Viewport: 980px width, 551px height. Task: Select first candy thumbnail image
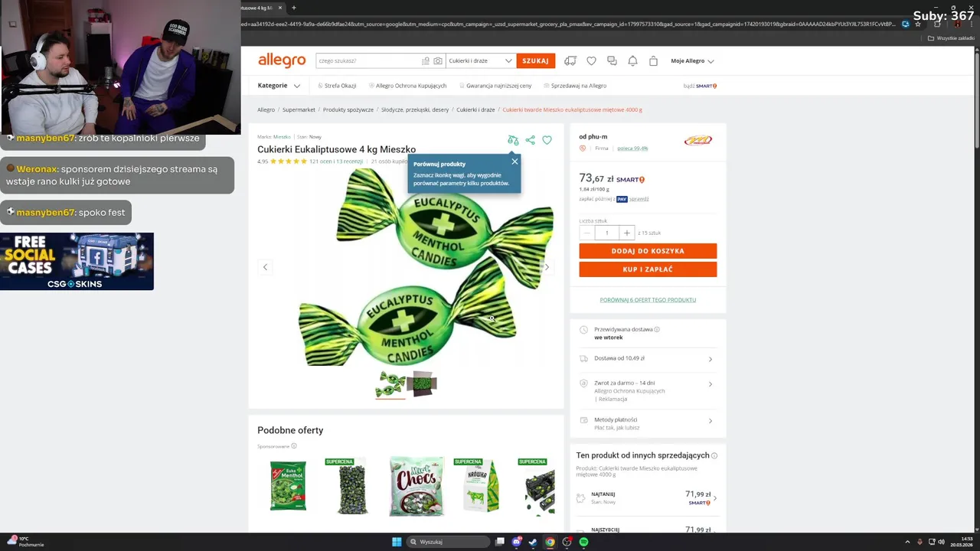pos(390,383)
